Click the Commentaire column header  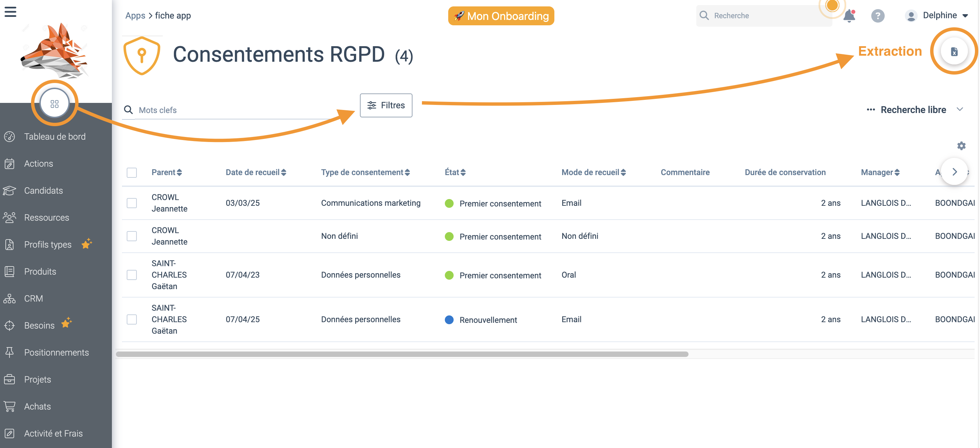coord(685,173)
